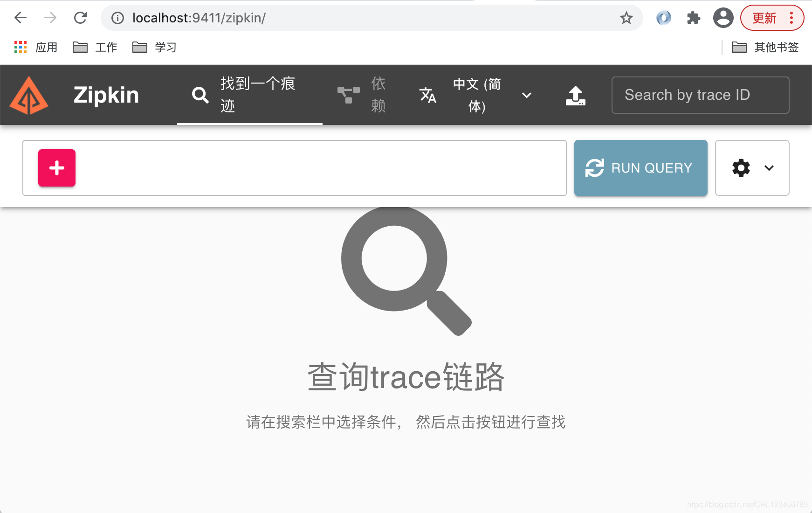This screenshot has width=812, height=513.
Task: Click the translate language icon
Action: pos(427,95)
